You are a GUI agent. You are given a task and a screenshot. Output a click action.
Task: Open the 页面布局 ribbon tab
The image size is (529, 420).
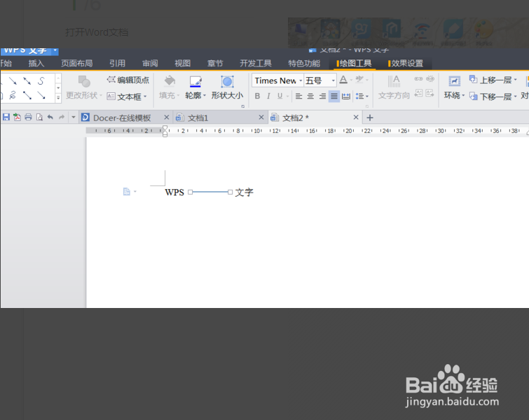click(76, 64)
